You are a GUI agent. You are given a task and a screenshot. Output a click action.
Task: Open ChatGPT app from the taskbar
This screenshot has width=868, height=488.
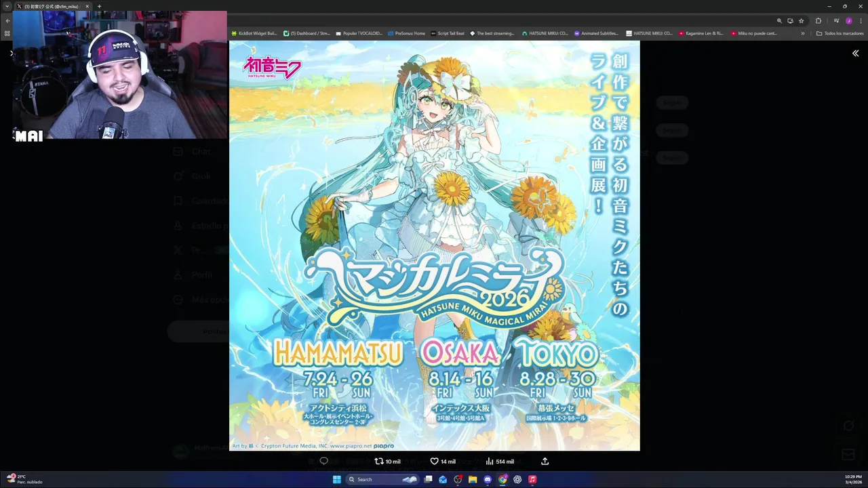[517, 479]
